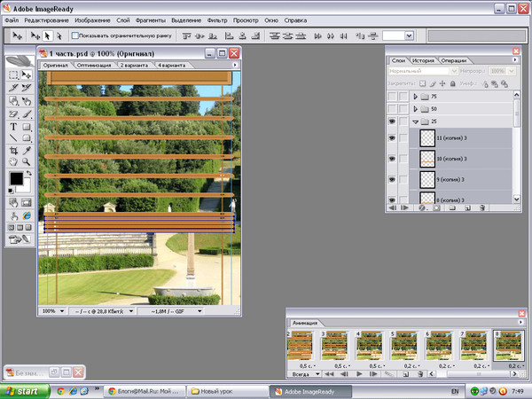532x399 pixels.
Task: Open Layers panel flyout menu arrow
Action: [x=514, y=59]
